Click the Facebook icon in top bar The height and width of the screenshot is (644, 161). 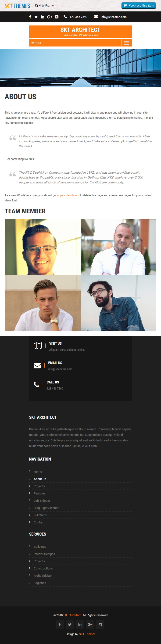(30, 17)
